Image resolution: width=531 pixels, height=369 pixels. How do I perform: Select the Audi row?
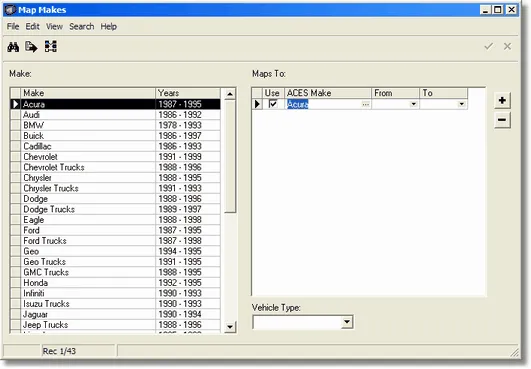pos(115,115)
